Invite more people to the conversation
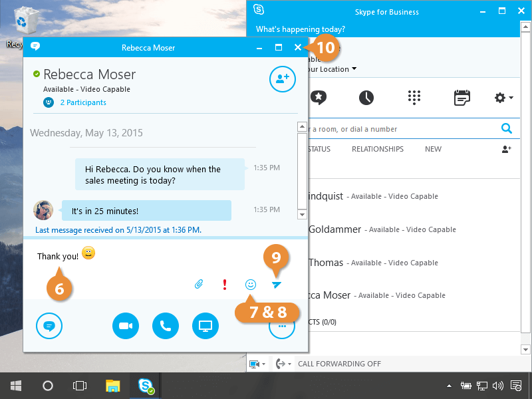The image size is (532, 399). (282, 78)
